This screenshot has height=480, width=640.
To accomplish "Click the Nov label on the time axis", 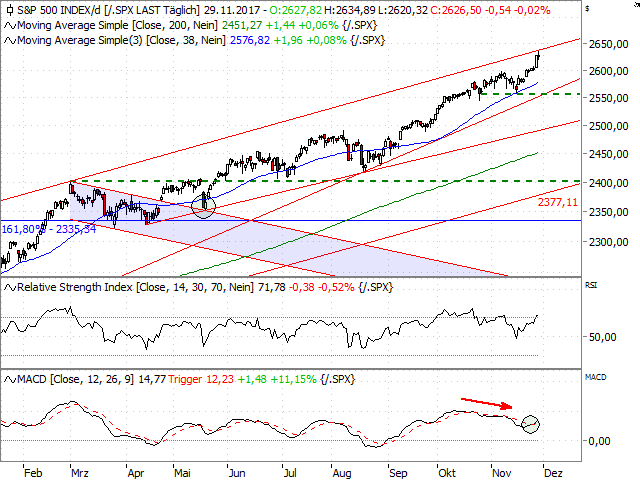I will point(501,473).
